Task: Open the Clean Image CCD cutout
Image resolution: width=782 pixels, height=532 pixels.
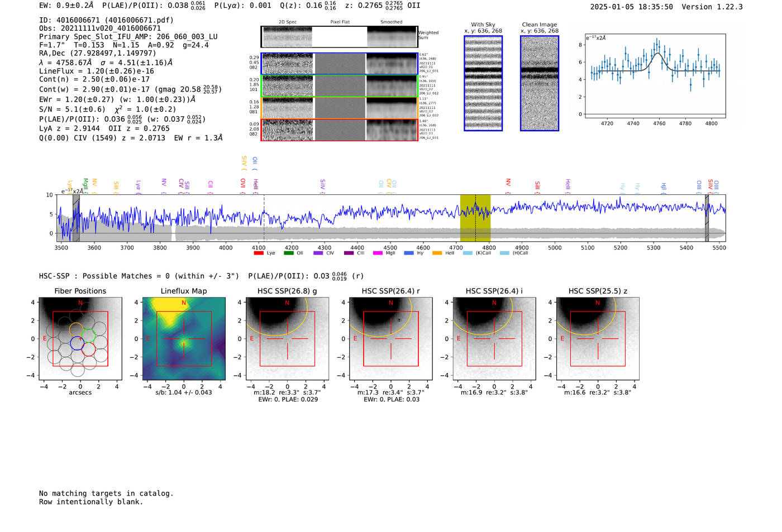Action: click(x=540, y=83)
